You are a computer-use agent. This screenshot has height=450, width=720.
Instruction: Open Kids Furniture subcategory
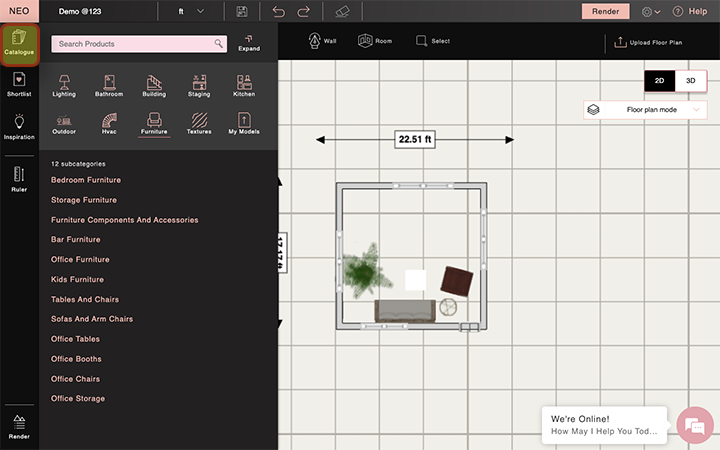coord(78,279)
